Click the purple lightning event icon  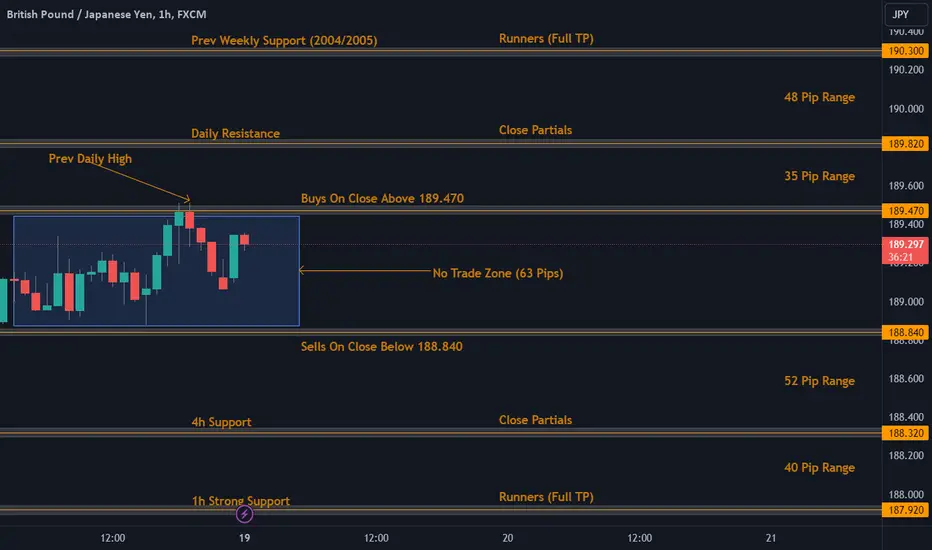(245, 514)
